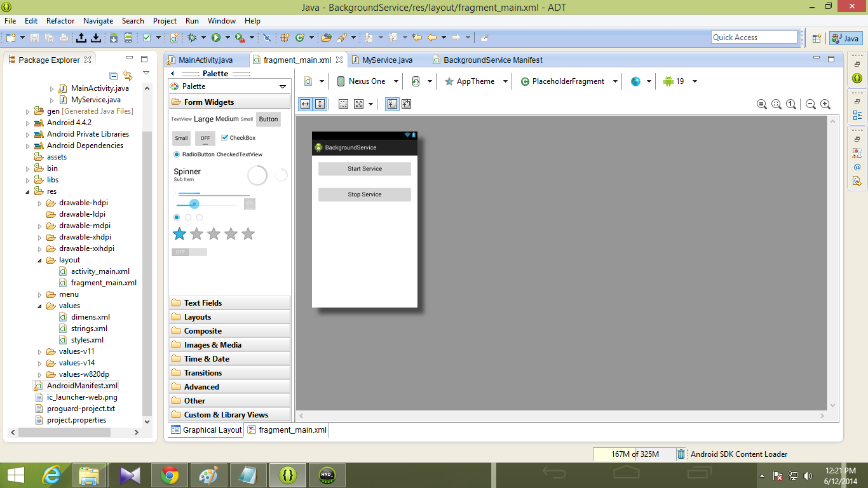
Task: Click the Debug bug icon
Action: pyautogui.click(x=193, y=37)
